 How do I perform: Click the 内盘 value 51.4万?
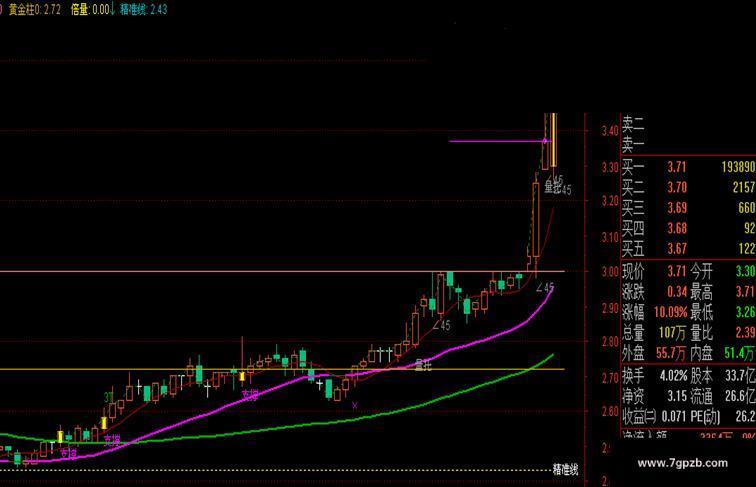740,353
